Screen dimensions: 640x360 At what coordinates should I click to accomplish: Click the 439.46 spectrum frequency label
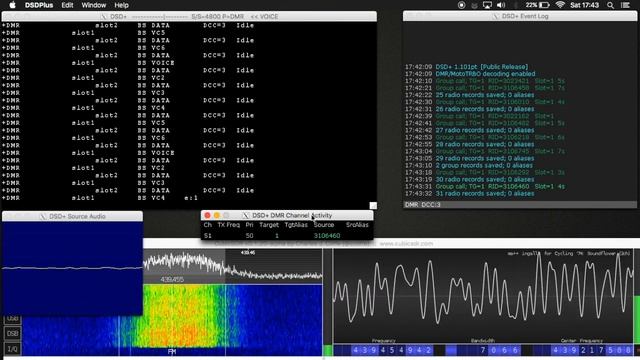(x=248, y=253)
